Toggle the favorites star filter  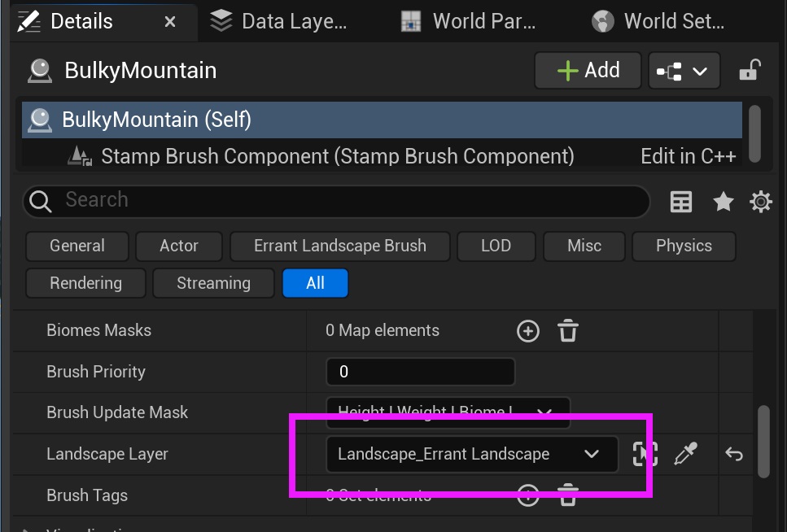[x=723, y=202]
